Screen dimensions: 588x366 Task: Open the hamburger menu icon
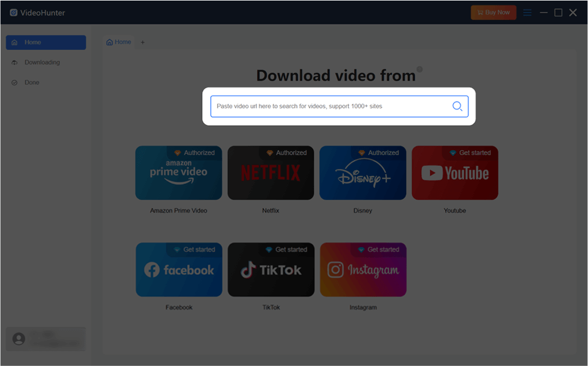[528, 13]
